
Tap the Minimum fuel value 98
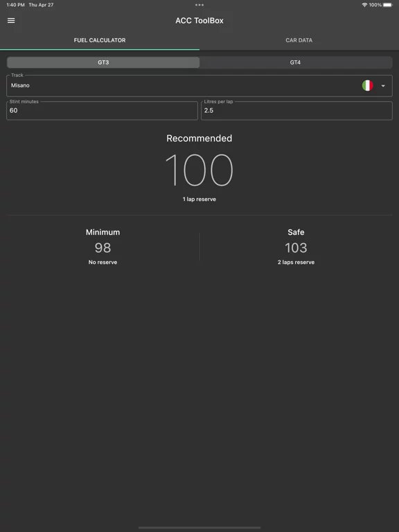click(103, 248)
